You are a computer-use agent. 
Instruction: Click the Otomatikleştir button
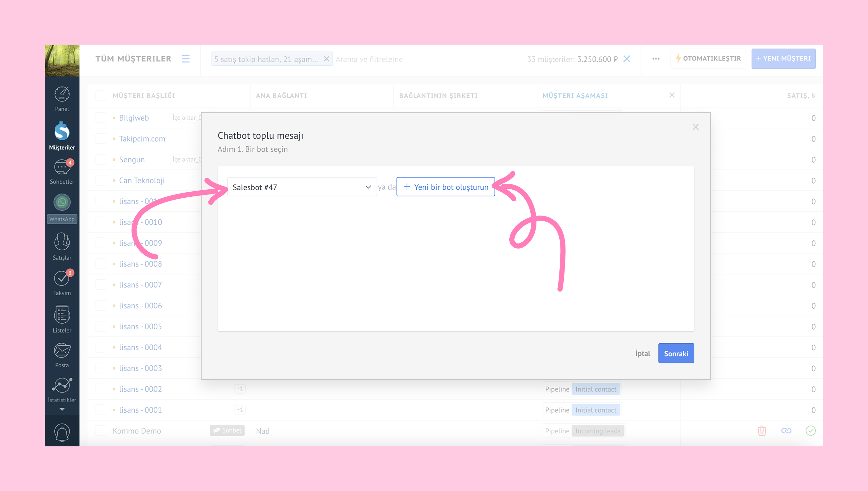coord(708,59)
